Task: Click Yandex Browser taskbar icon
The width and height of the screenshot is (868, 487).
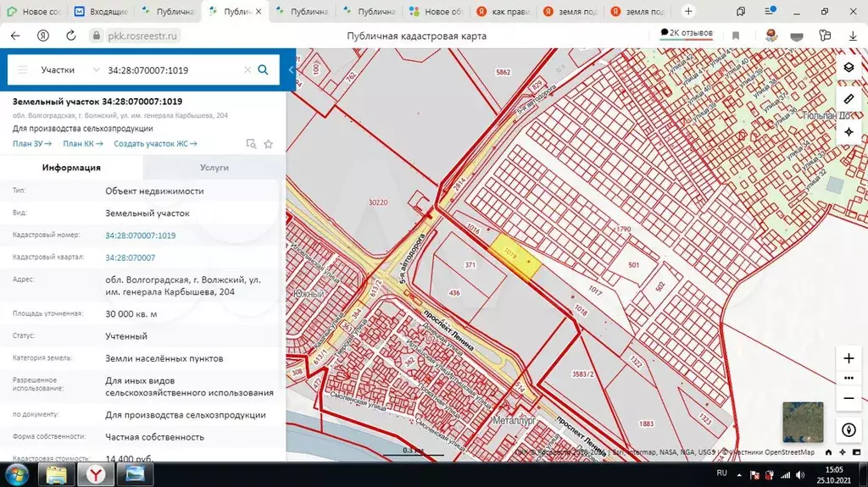Action: (x=95, y=475)
